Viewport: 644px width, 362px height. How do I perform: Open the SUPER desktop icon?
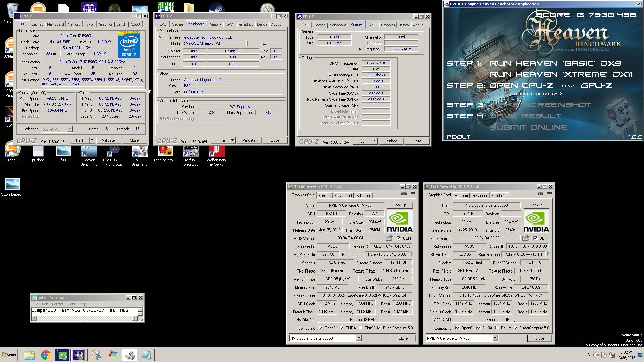(x=165, y=7)
